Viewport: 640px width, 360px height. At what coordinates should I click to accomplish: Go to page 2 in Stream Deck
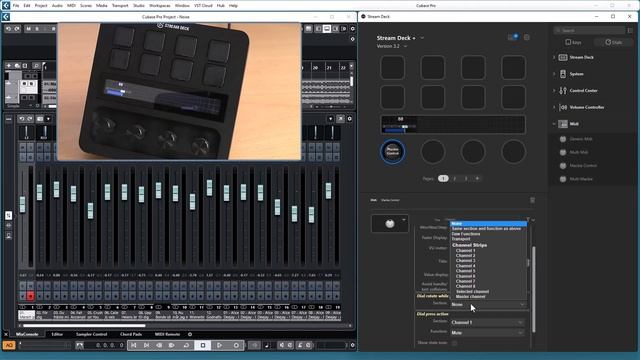pos(454,178)
